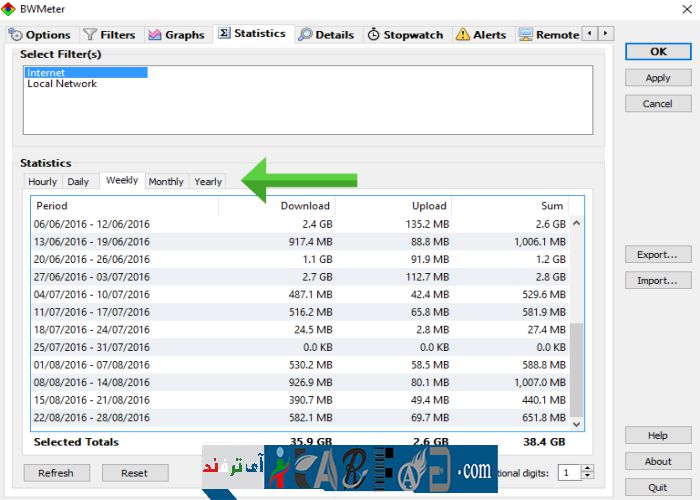Viewport: 700px width, 500px height.
Task: Open the Alerts tab with warning icon
Action: [x=481, y=35]
